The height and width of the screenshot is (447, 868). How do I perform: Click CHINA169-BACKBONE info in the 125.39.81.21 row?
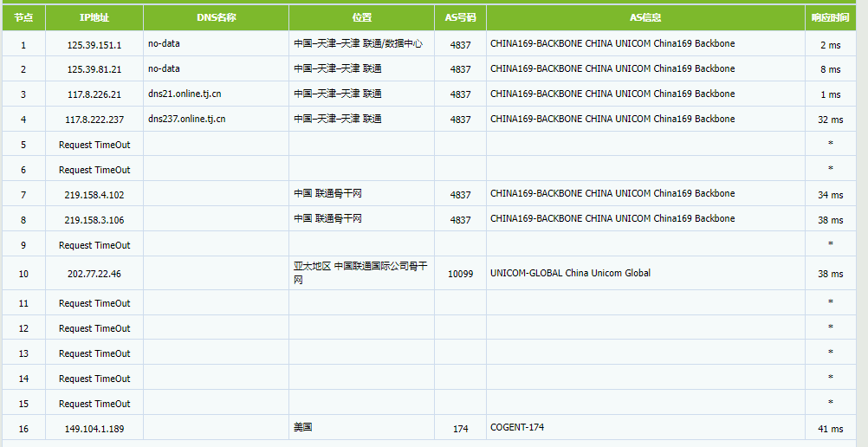[612, 68]
